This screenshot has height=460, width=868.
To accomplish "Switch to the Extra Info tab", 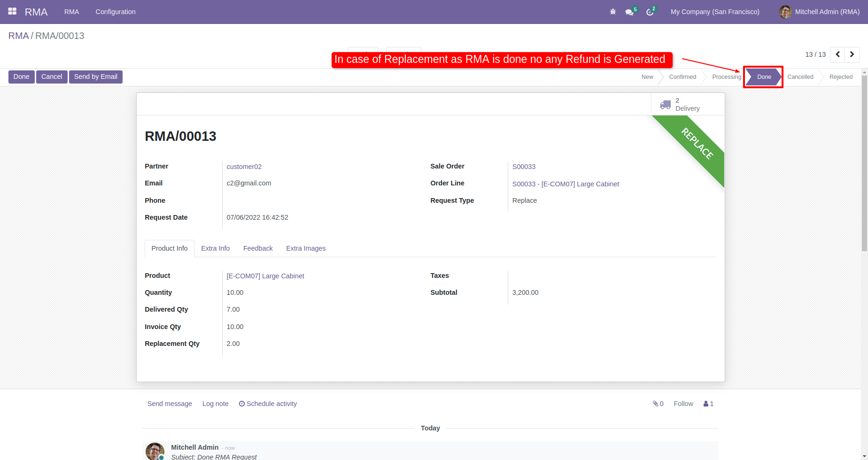I will (x=216, y=248).
